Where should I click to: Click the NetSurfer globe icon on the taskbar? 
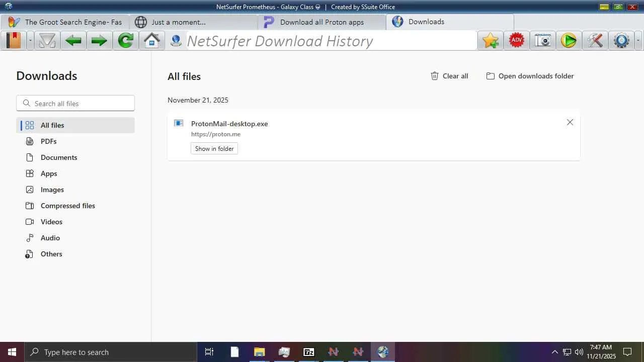pyautogui.click(x=383, y=352)
